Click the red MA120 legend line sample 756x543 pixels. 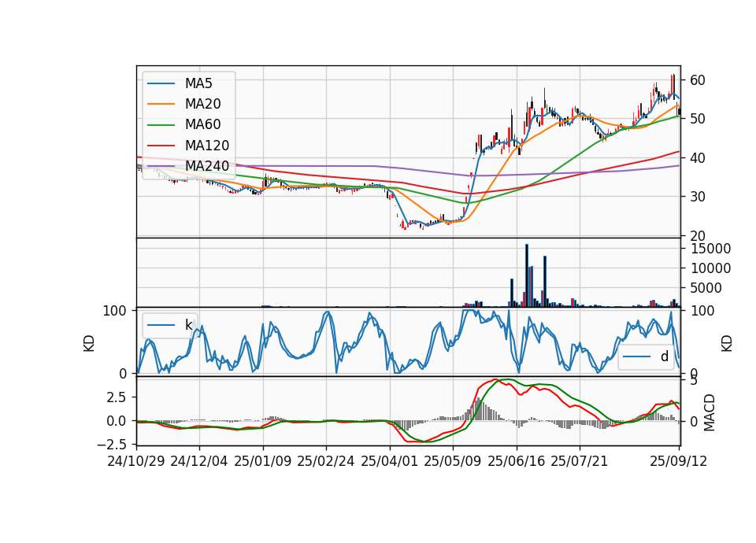click(x=161, y=145)
